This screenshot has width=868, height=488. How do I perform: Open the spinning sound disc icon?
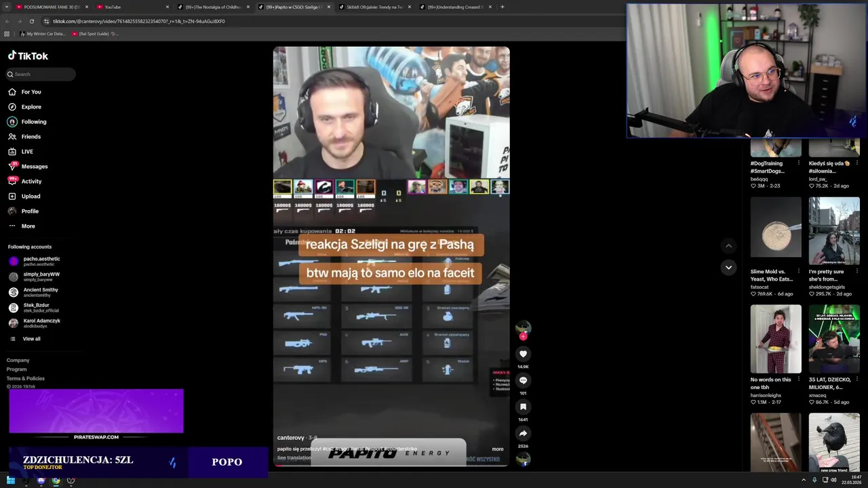coord(523,459)
